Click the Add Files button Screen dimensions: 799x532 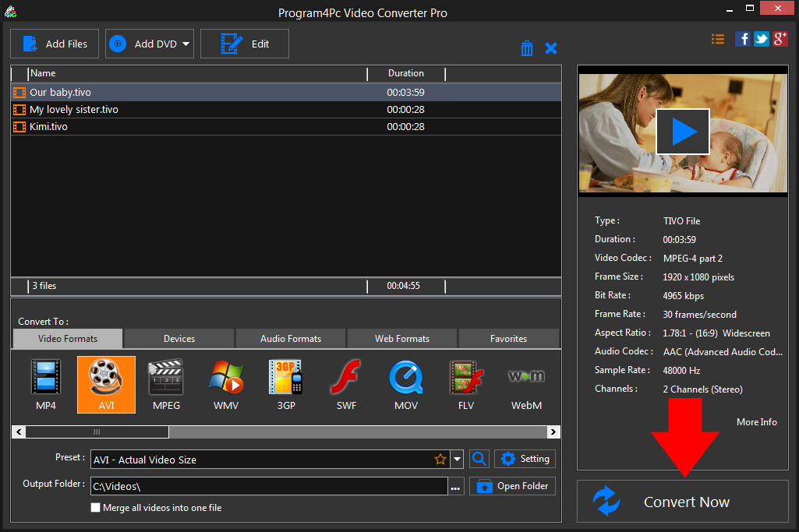55,44
